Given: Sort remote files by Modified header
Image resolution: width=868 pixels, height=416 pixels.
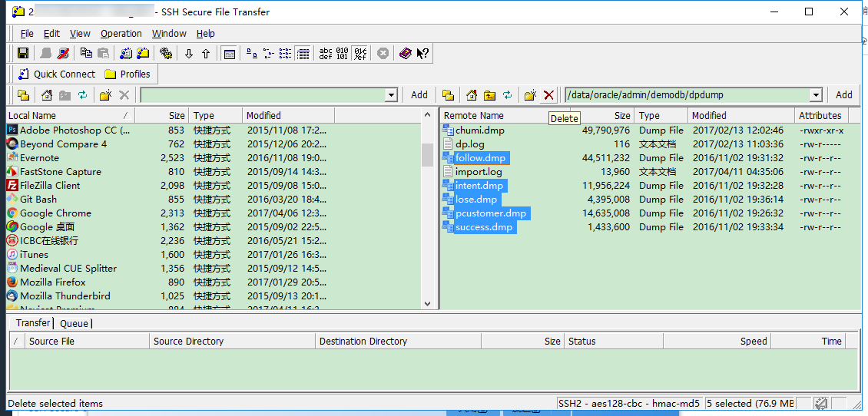Looking at the screenshot, I should 740,116.
